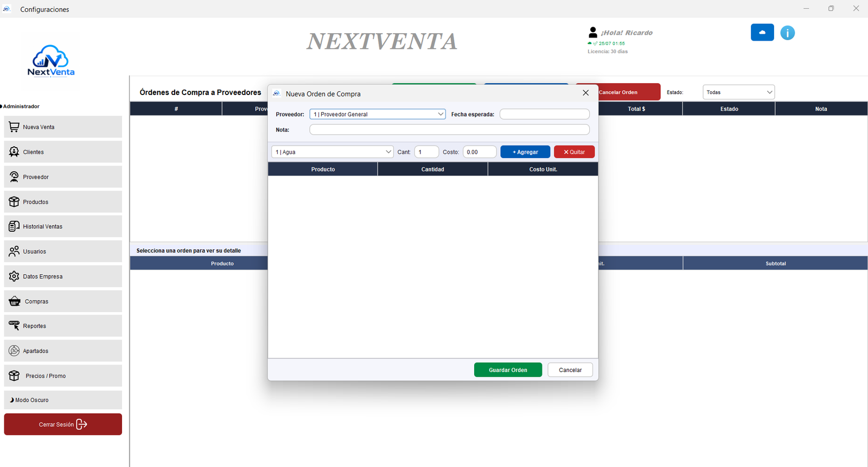The height and width of the screenshot is (467, 868).
Task: Close the Nueva Orden de Compra dialog
Action: (585, 93)
